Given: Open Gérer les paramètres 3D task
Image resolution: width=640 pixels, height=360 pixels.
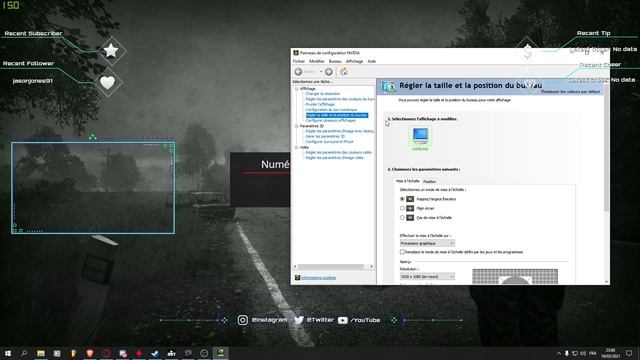Looking at the screenshot, I should click(x=325, y=137).
